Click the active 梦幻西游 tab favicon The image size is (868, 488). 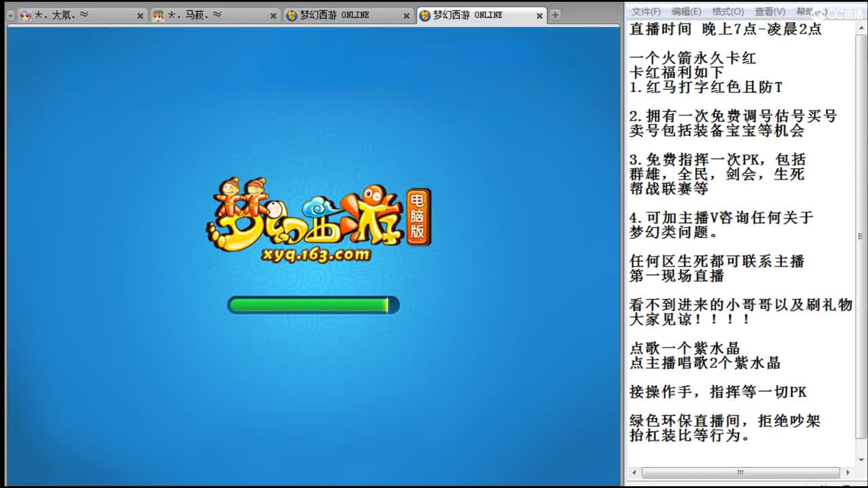[425, 16]
